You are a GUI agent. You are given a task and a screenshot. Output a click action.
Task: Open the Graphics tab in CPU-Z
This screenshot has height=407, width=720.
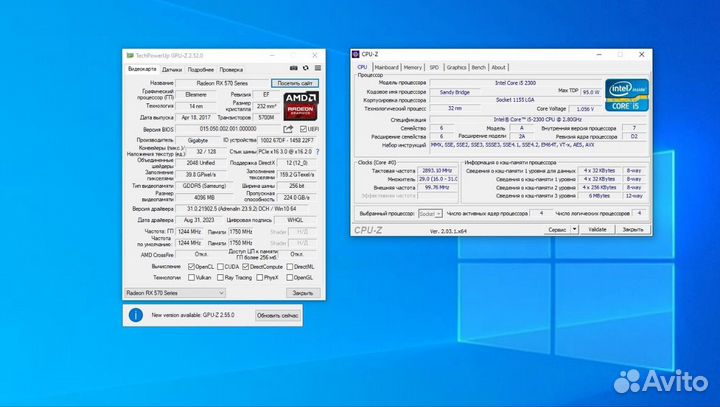click(456, 68)
